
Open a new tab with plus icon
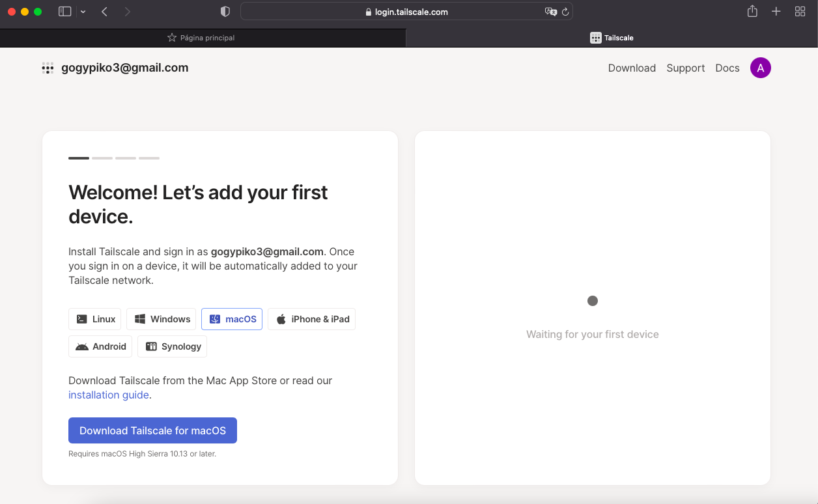point(776,12)
